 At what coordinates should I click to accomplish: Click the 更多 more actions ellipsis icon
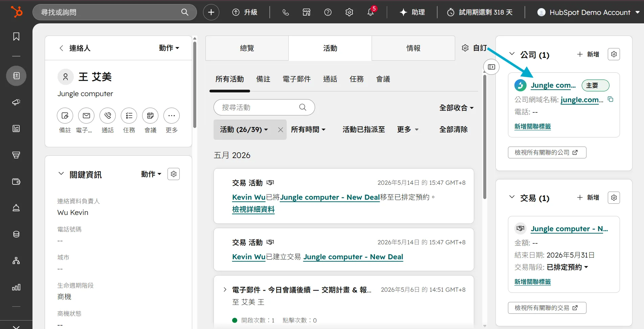coord(172,116)
